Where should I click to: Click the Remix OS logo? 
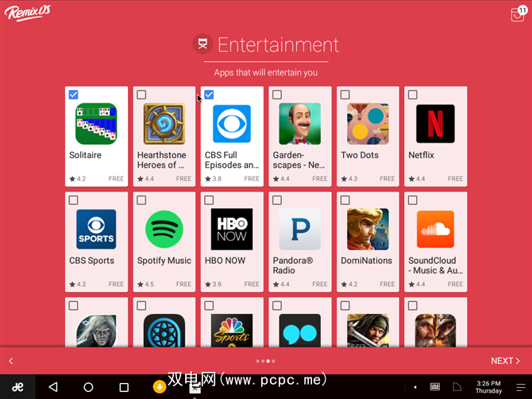coord(28,13)
